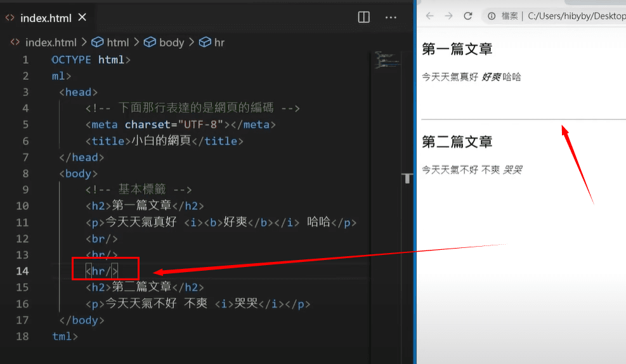This screenshot has width=626, height=364.
Task: Open the editor More Actions ellipsis menu
Action: 391,17
